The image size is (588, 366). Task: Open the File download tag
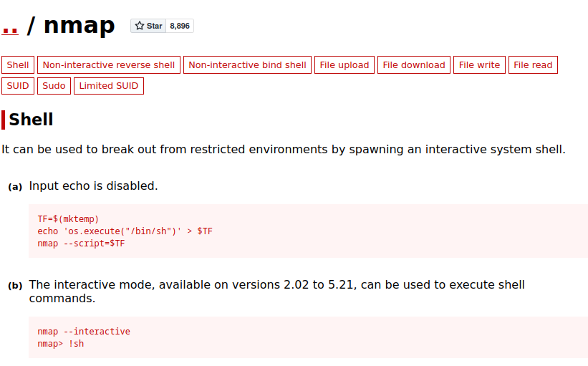414,65
